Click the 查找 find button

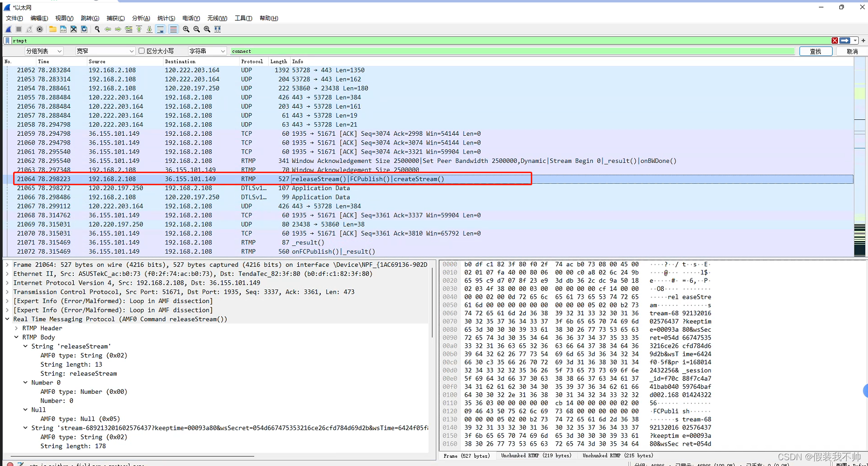click(x=816, y=51)
